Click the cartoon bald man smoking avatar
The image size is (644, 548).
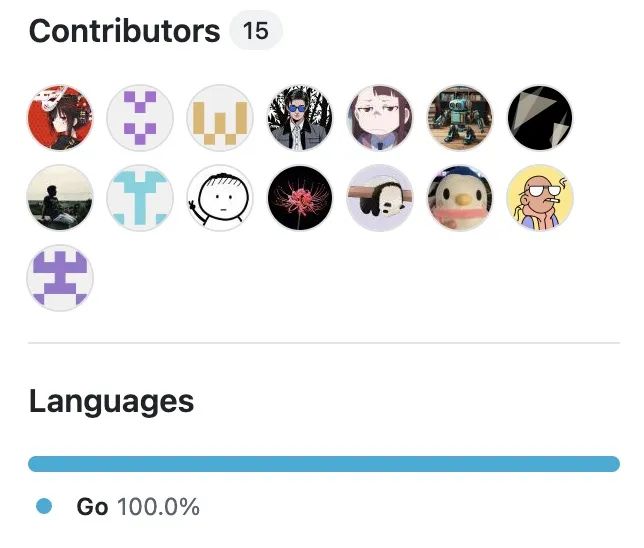[x=540, y=198]
